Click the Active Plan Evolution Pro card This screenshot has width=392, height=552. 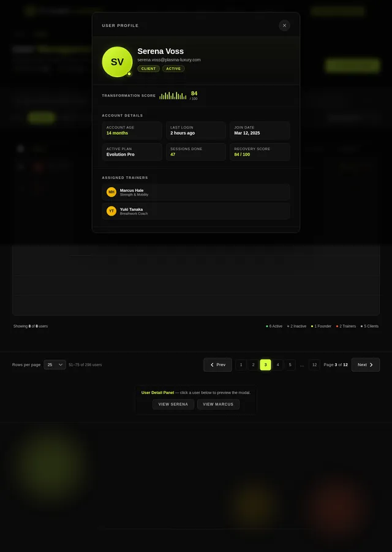(x=132, y=152)
